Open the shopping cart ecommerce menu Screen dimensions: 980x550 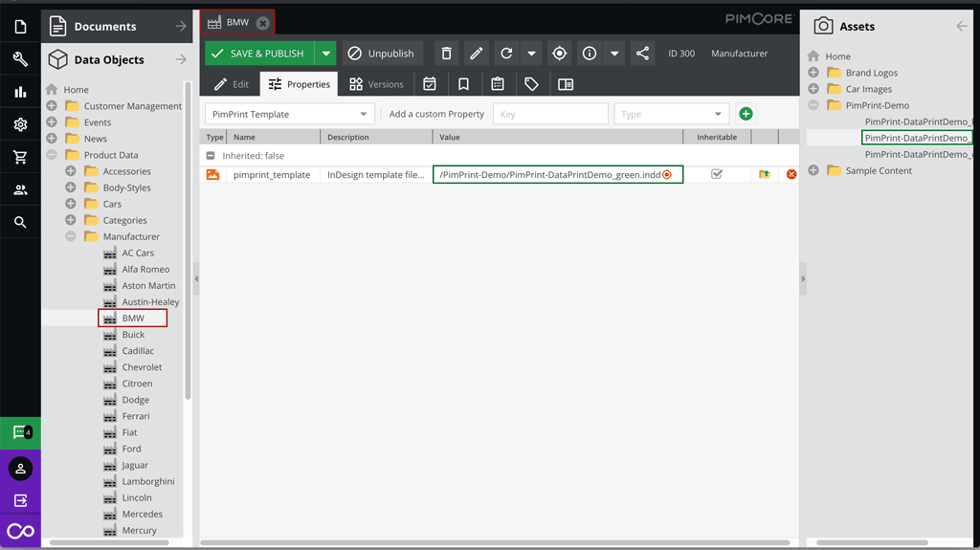pyautogui.click(x=20, y=157)
